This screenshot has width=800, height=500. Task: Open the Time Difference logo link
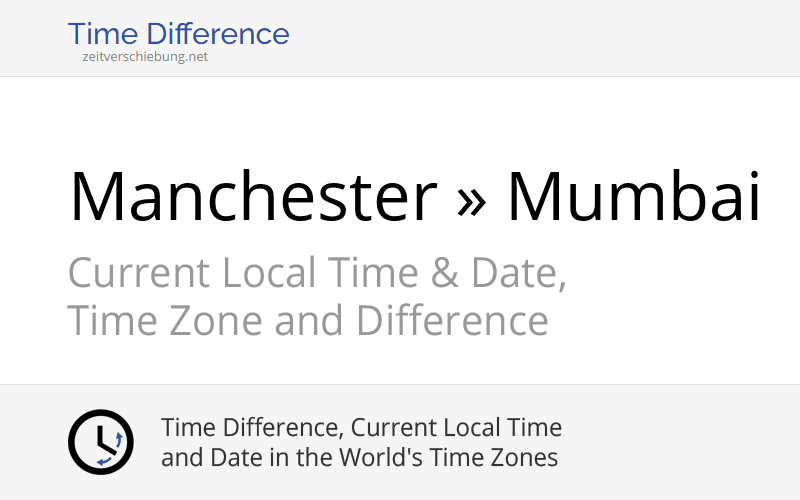click(178, 34)
